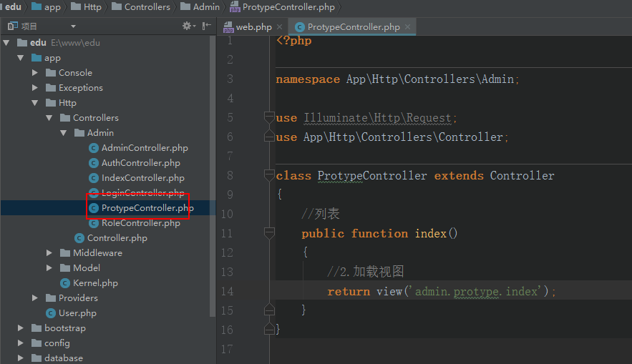Image resolution: width=632 pixels, height=364 pixels.
Task: Close the ProtypeController.php editor tab
Action: tap(408, 27)
